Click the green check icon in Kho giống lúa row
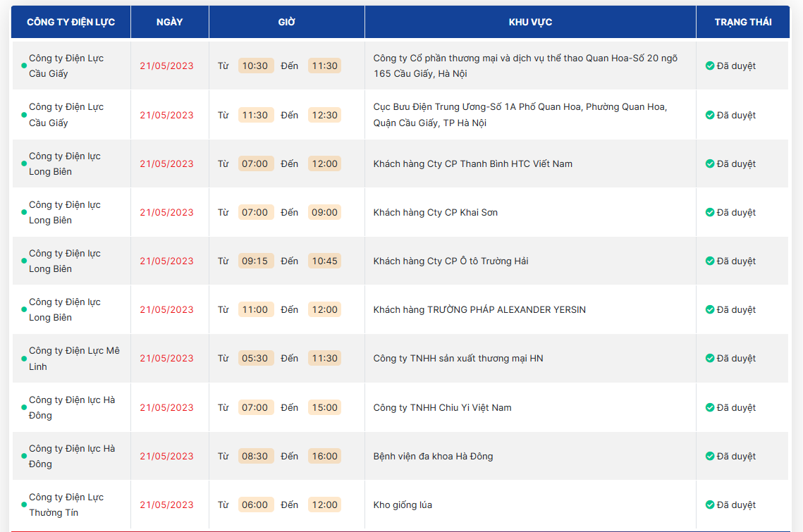Image resolution: width=803 pixels, height=532 pixels. tap(710, 505)
